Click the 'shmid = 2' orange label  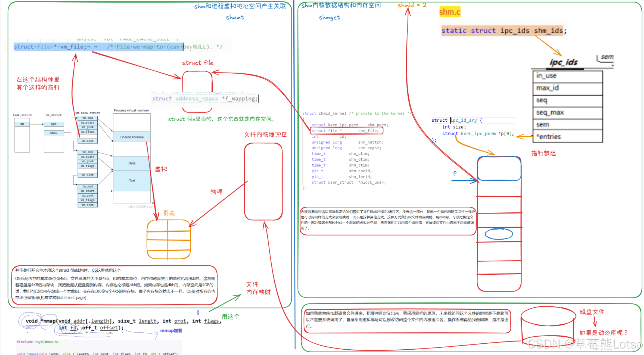pos(412,5)
